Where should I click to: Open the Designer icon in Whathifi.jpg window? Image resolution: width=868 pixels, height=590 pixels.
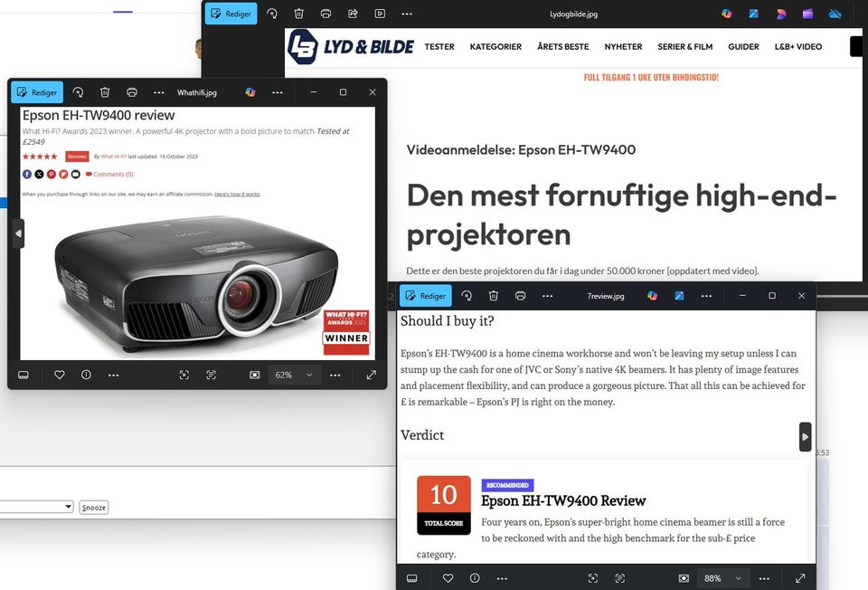click(x=250, y=92)
